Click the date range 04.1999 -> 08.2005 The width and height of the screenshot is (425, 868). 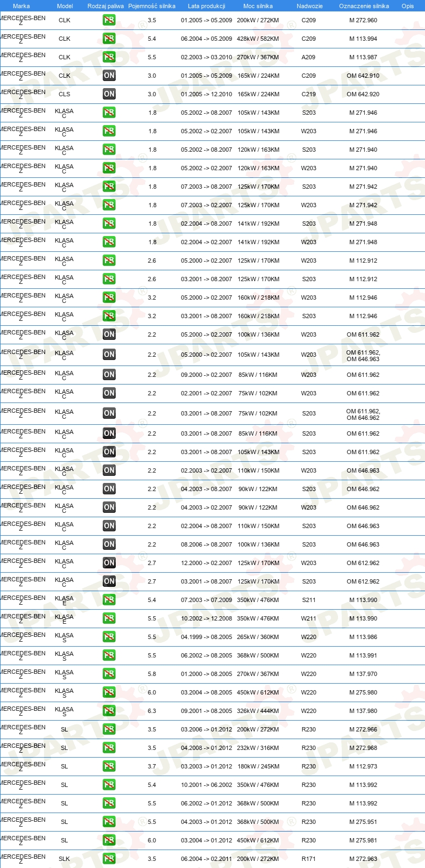tap(207, 637)
